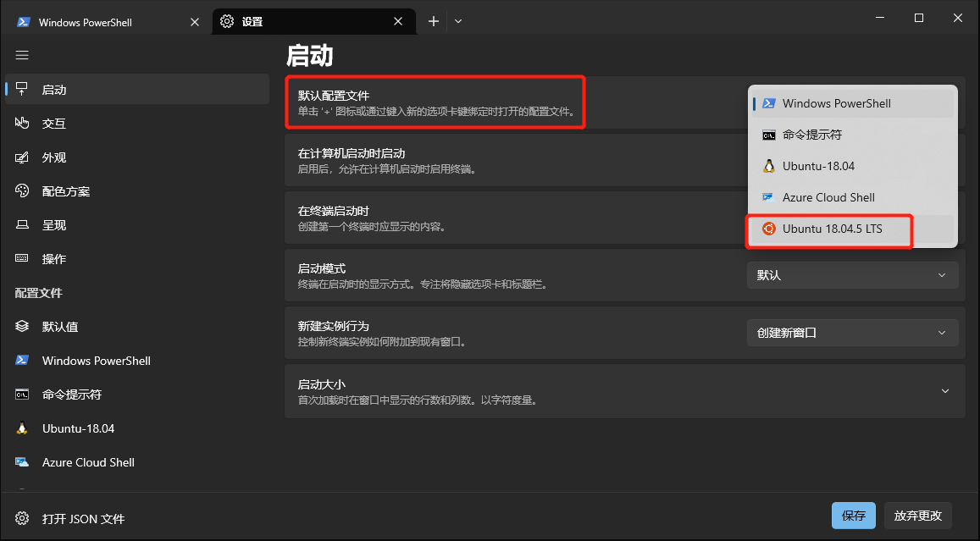Click the command prompt icon in the sidebar
Viewport: 980px width, 541px height.
tap(22, 395)
